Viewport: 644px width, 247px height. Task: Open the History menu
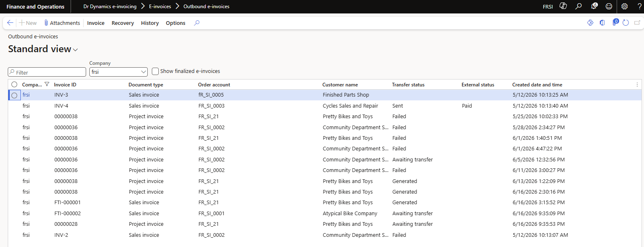pos(150,23)
